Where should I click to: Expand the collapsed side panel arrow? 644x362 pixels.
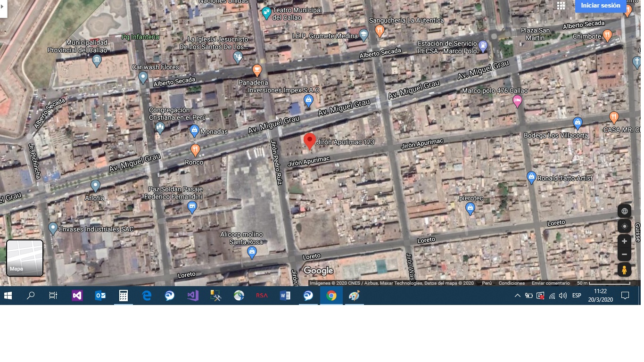[x=3, y=7]
